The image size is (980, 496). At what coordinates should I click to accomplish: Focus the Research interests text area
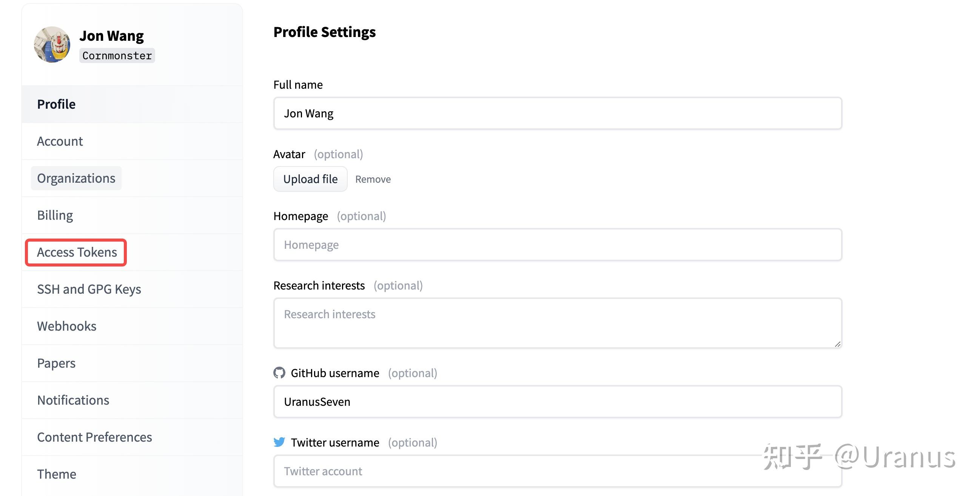coord(557,323)
